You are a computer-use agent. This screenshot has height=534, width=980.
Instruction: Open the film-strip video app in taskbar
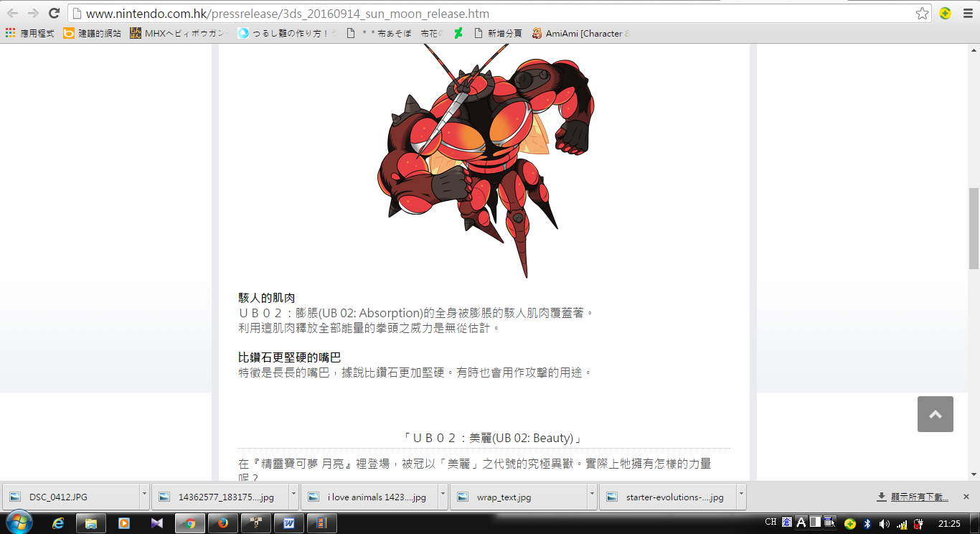321,523
